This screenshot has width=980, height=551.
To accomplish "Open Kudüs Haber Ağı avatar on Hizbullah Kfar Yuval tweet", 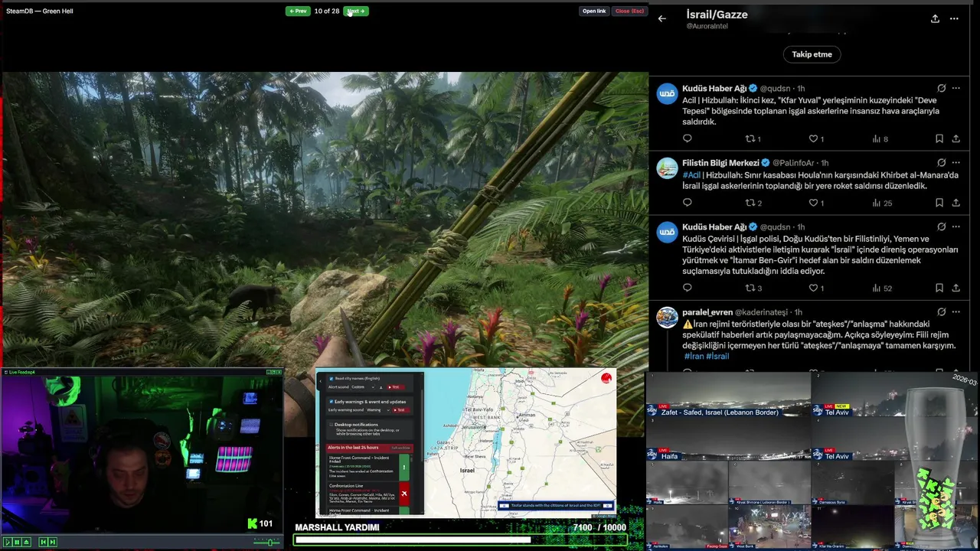I will 667,94.
